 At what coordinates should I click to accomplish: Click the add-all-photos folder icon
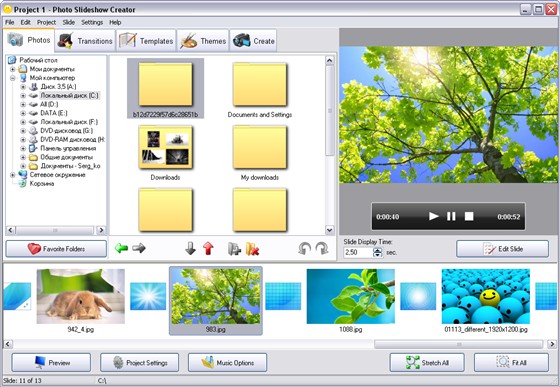234,249
